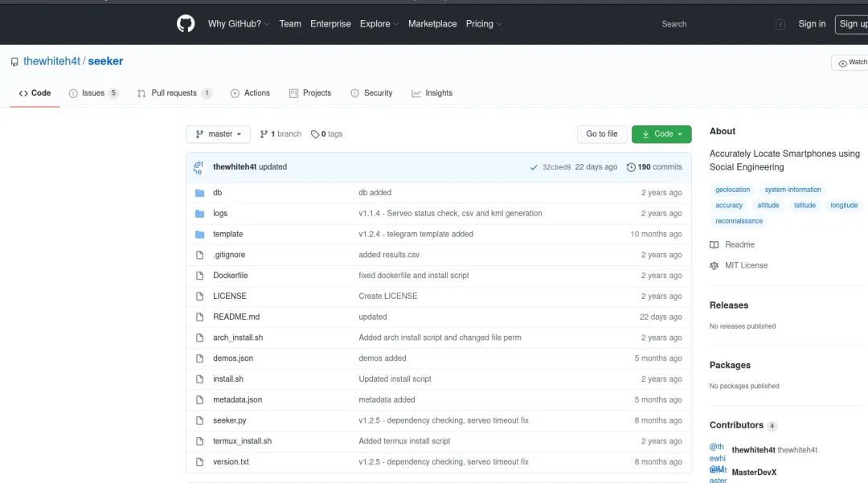This screenshot has height=483, width=868.
Task: Expand the Why GitHub? menu
Action: [239, 24]
